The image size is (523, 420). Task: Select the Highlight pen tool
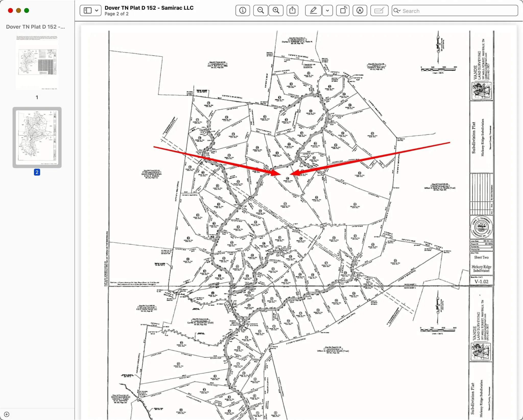313,10
